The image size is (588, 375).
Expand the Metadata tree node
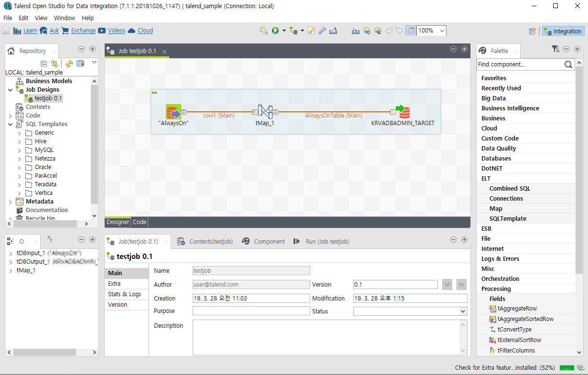coord(10,202)
